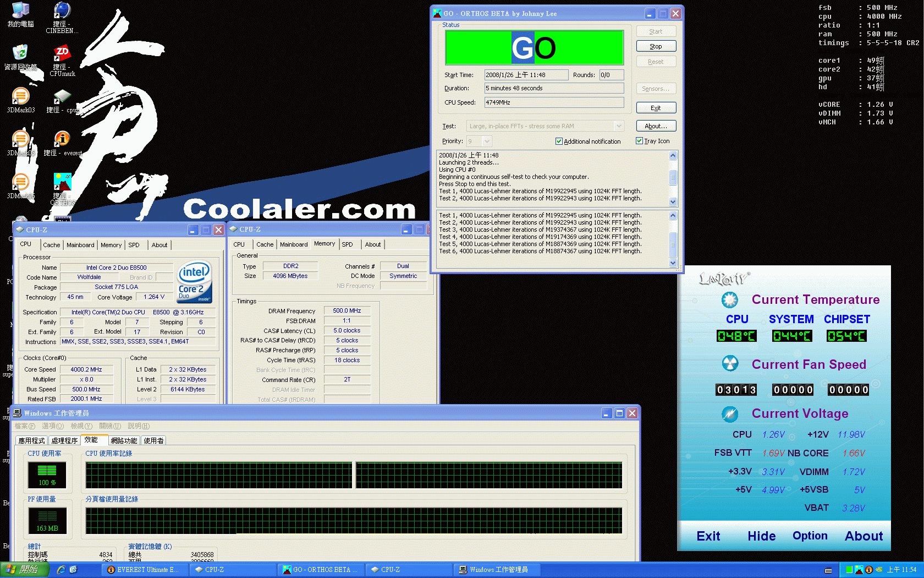Click the CPU temperature readout 048°C
Image resolution: width=924 pixels, height=578 pixels.
pos(736,336)
